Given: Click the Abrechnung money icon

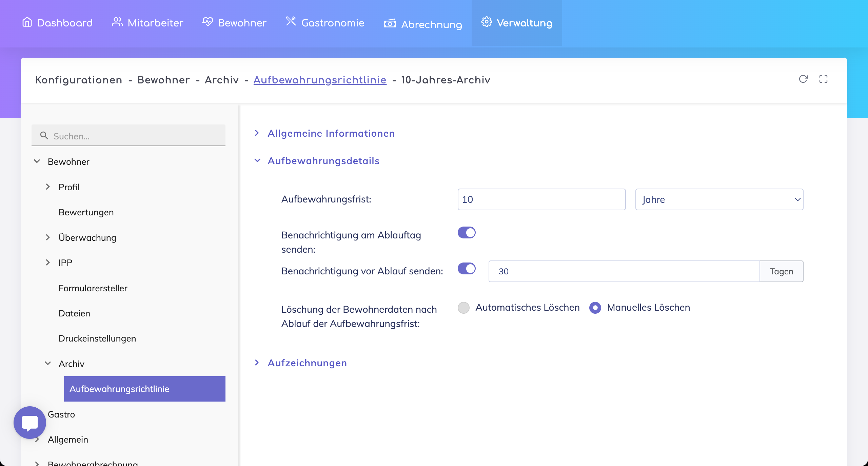Looking at the screenshot, I should 390,23.
